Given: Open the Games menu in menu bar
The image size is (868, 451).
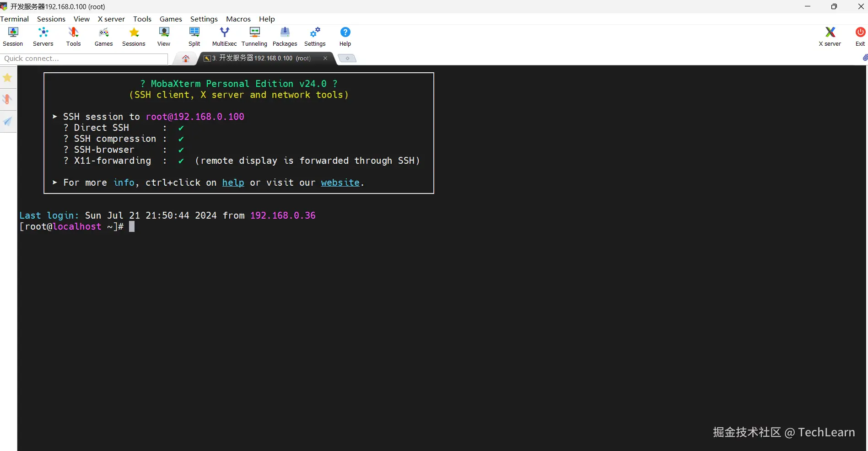Looking at the screenshot, I should tap(171, 19).
